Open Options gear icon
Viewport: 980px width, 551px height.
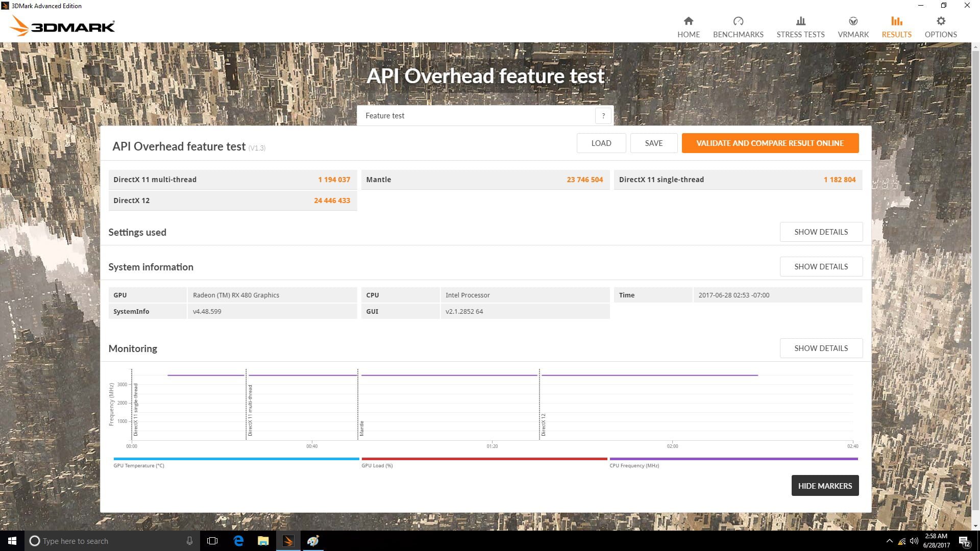(941, 21)
